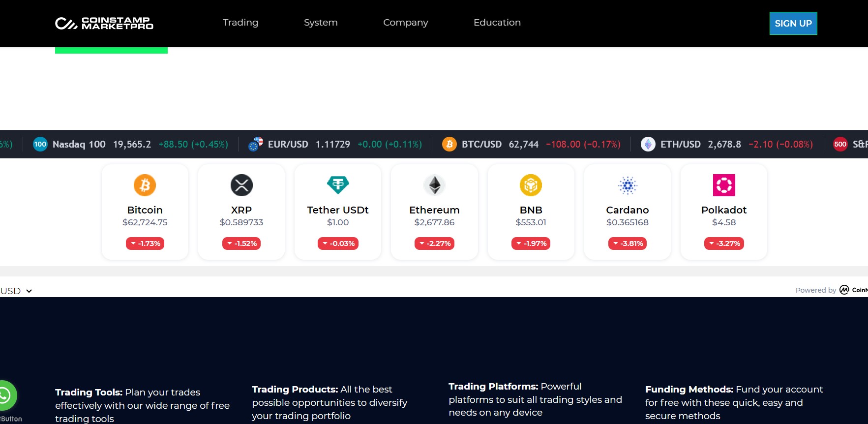Screen dimensions: 868x424
Task: Open the System menu
Action: [321, 23]
